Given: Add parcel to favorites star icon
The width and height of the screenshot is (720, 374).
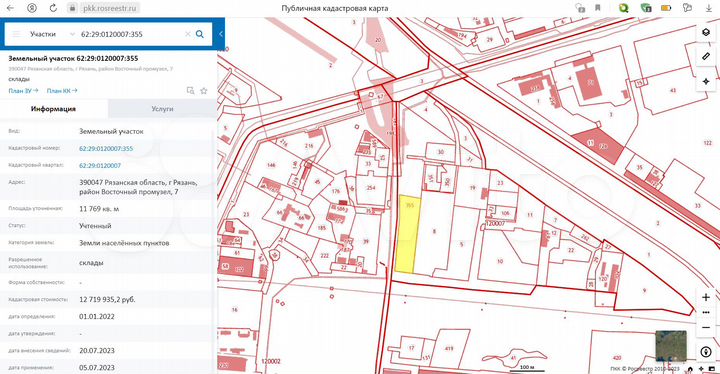Looking at the screenshot, I should 204,91.
